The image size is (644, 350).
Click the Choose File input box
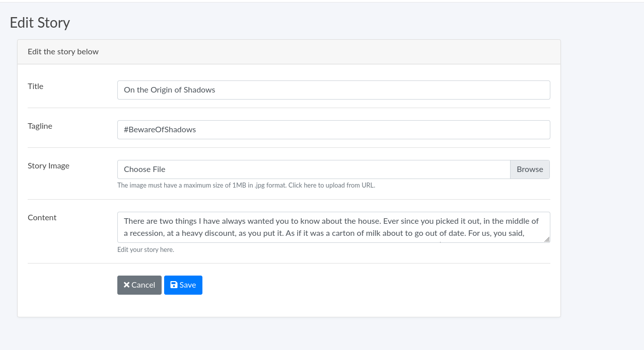(313, 169)
